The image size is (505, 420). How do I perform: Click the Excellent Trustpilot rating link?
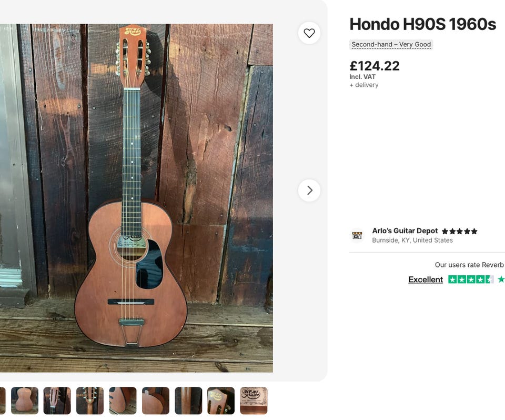(425, 279)
